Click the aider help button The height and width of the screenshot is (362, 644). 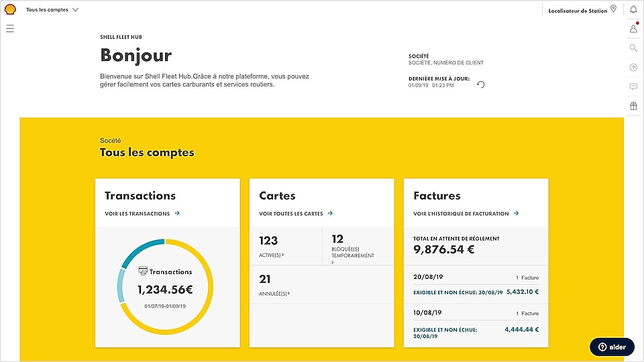pos(612,347)
